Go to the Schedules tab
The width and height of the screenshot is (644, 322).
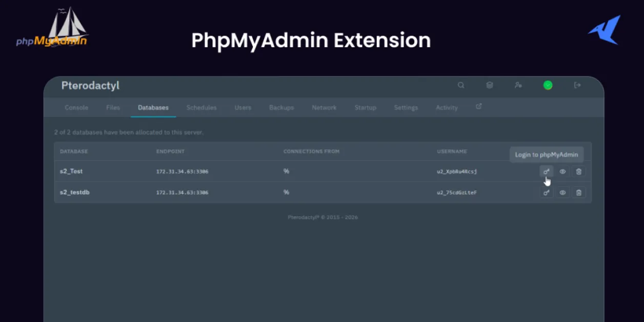(202, 108)
